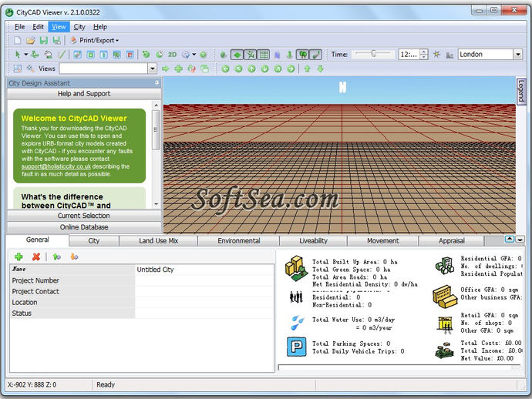Image resolution: width=532 pixels, height=399 pixels.
Task: Select the green arrow pointer tool
Action: pos(18,54)
